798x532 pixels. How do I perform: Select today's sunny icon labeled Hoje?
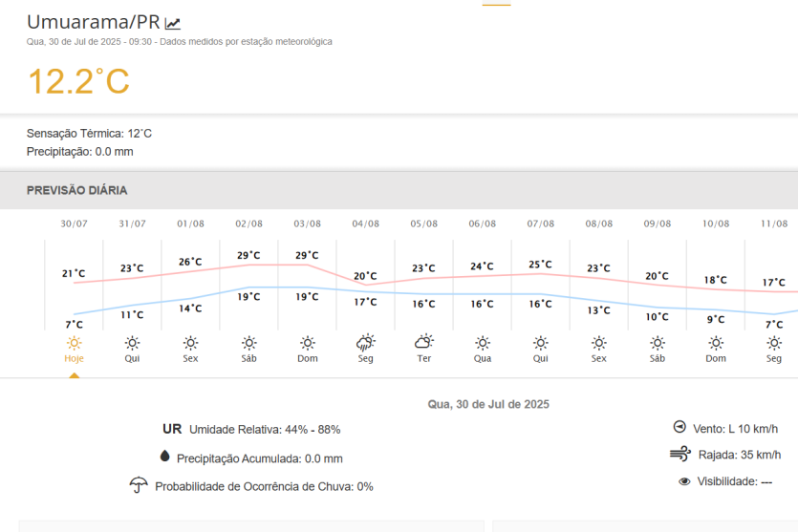pyautogui.click(x=74, y=343)
